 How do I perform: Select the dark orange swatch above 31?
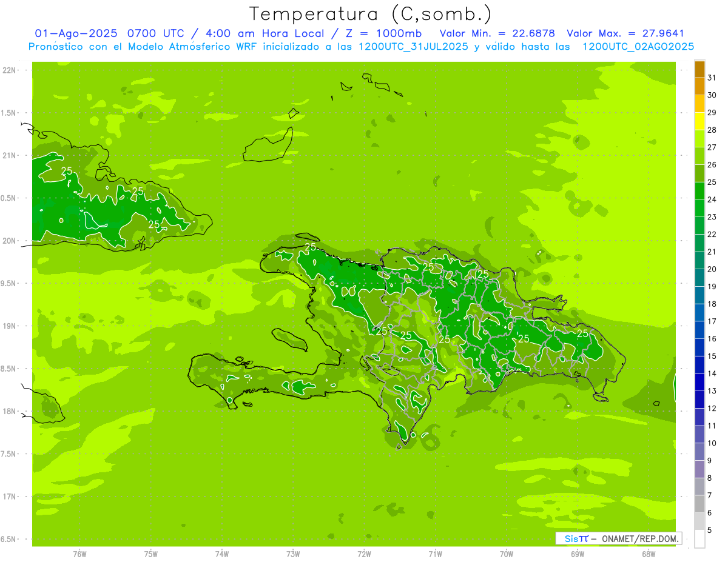point(699,69)
